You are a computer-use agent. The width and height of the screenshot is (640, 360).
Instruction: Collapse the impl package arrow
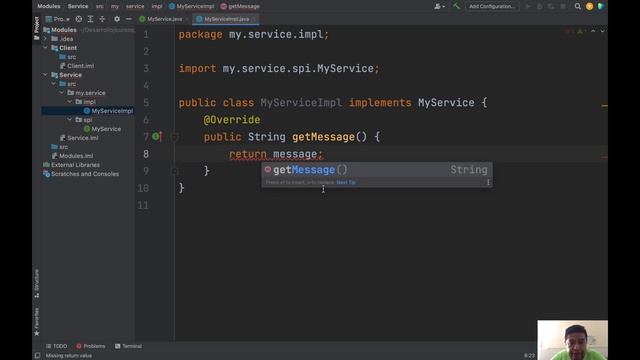click(70, 102)
